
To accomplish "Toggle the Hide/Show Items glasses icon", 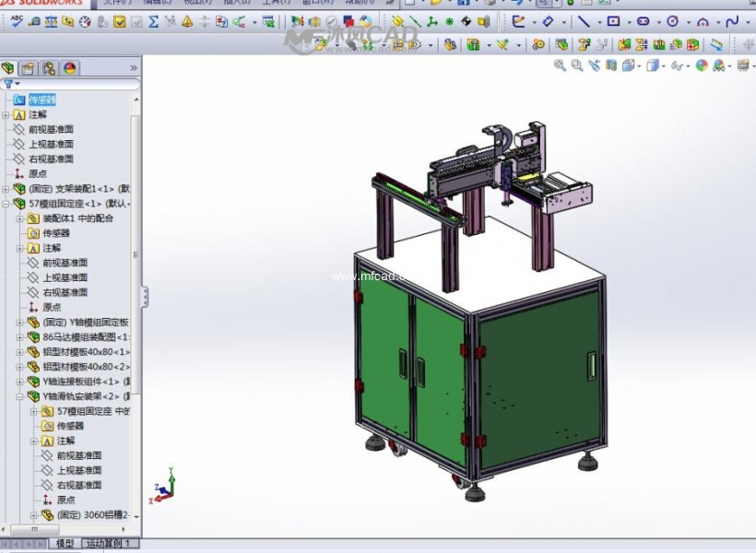I will 677,65.
